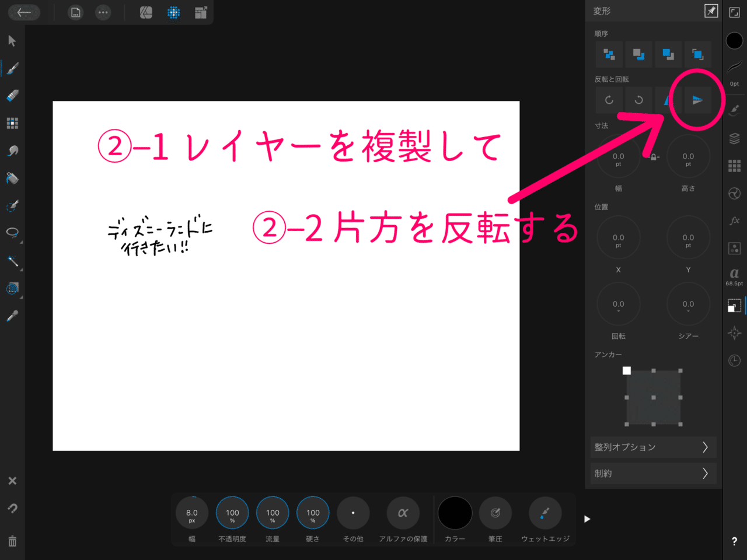Open the Layers studio panel
Image resolution: width=747 pixels, height=560 pixels.
[x=734, y=138]
